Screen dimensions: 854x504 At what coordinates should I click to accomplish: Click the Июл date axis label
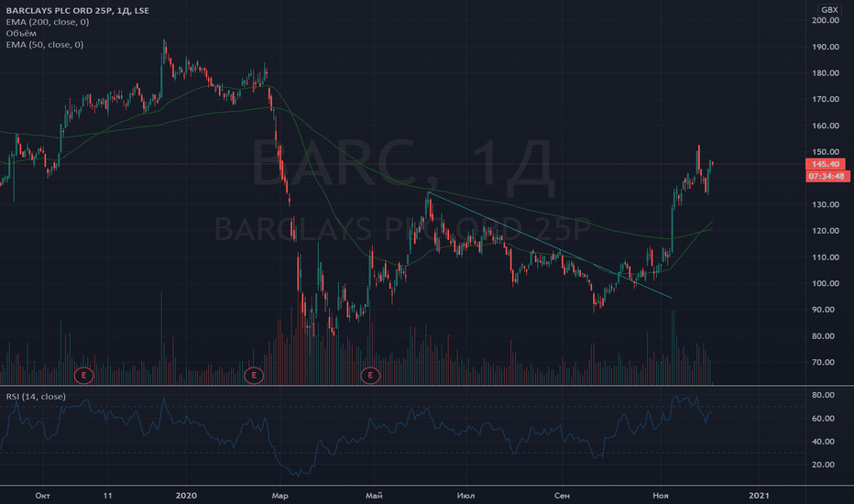pos(465,495)
